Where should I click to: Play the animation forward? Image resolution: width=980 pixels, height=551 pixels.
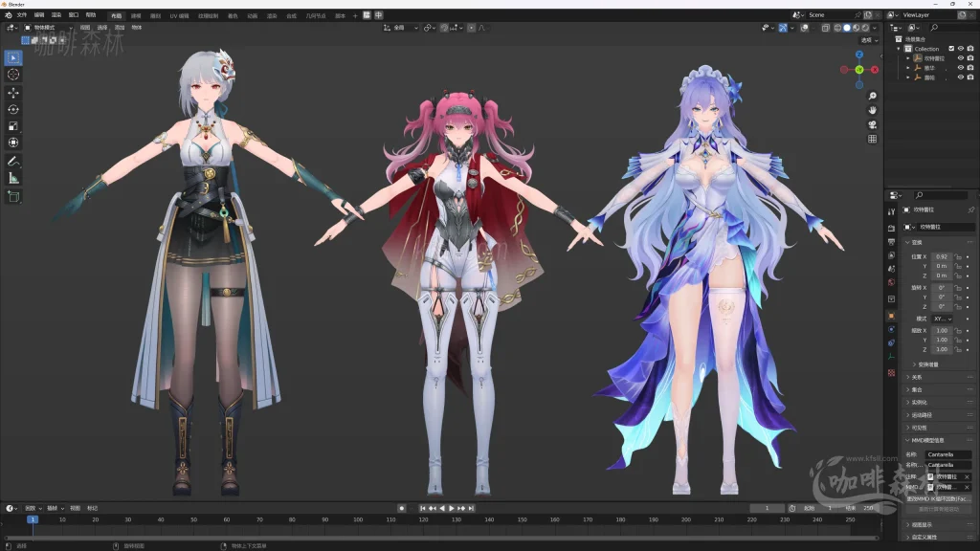452,509
